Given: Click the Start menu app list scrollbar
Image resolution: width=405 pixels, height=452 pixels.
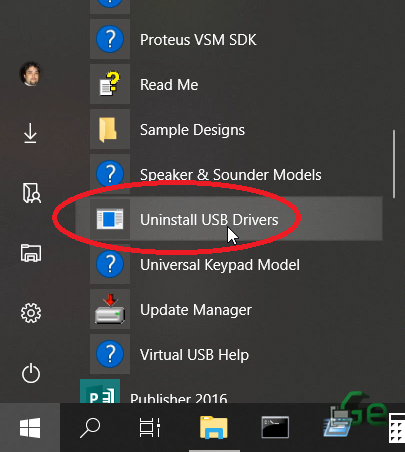Looking at the screenshot, I should pos(394,164).
